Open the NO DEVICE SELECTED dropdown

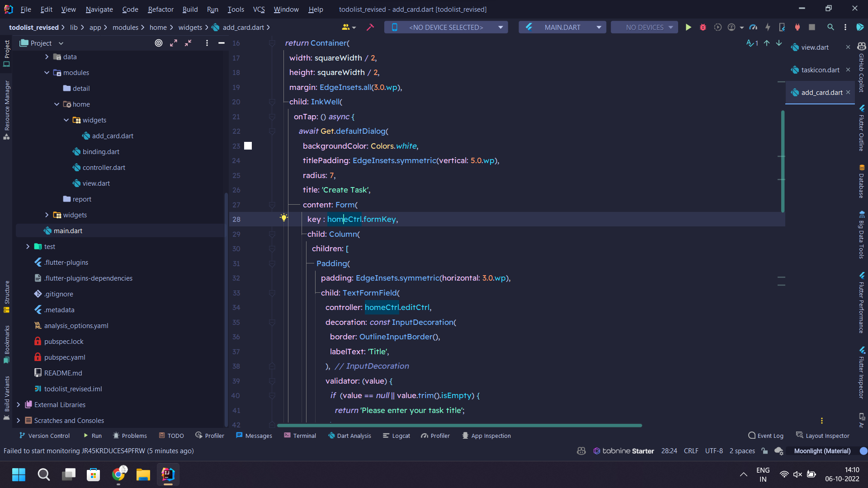(x=446, y=28)
